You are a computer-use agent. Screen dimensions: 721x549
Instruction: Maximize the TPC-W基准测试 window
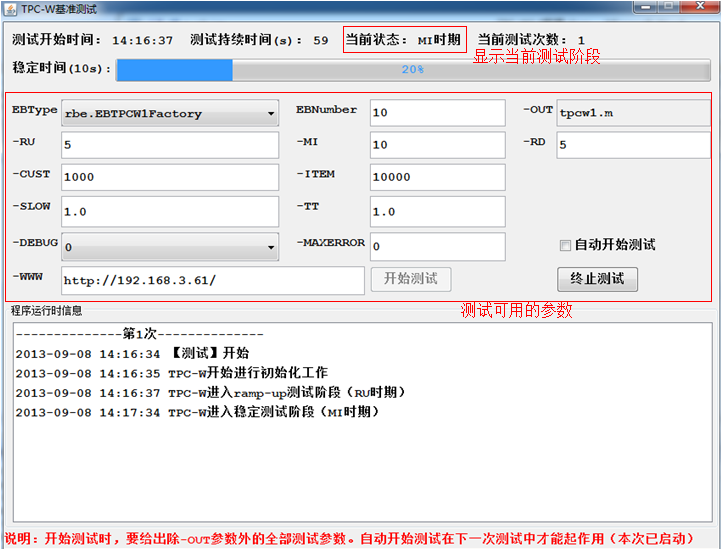tap(669, 6)
